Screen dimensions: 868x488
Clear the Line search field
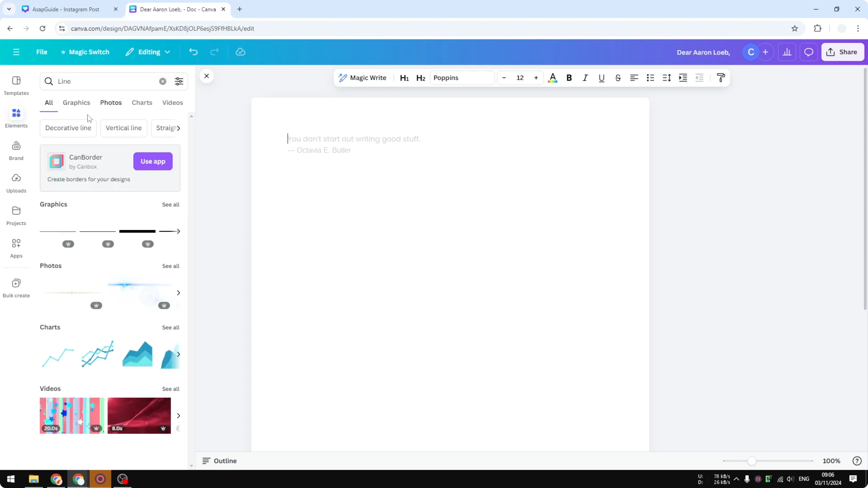163,81
